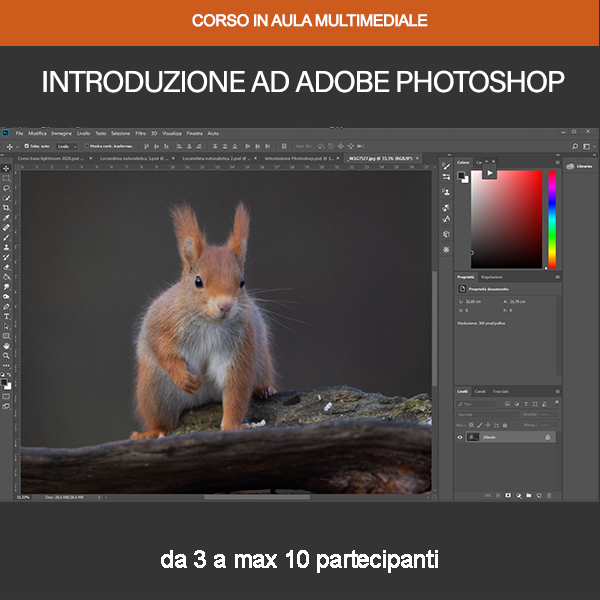
Task: Select the Crop tool
Action: (x=6, y=208)
